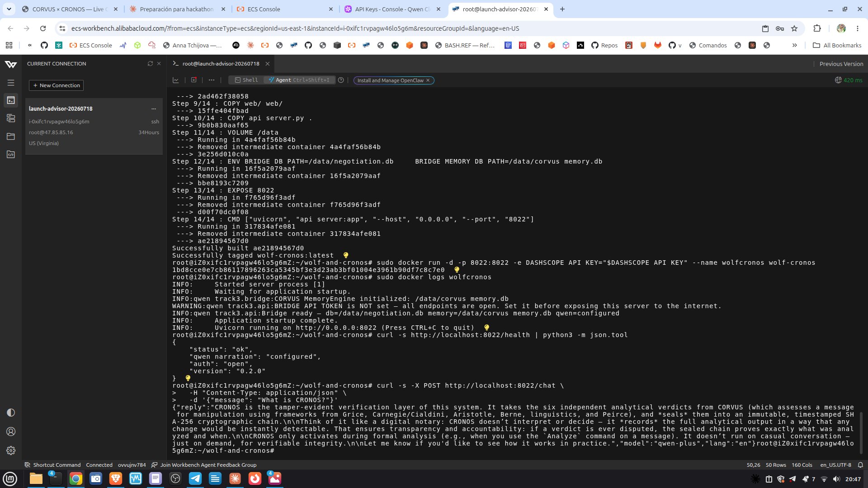The image size is (868, 488).
Task: Open the tab search dropdown arrow
Action: pyautogui.click(x=9, y=9)
